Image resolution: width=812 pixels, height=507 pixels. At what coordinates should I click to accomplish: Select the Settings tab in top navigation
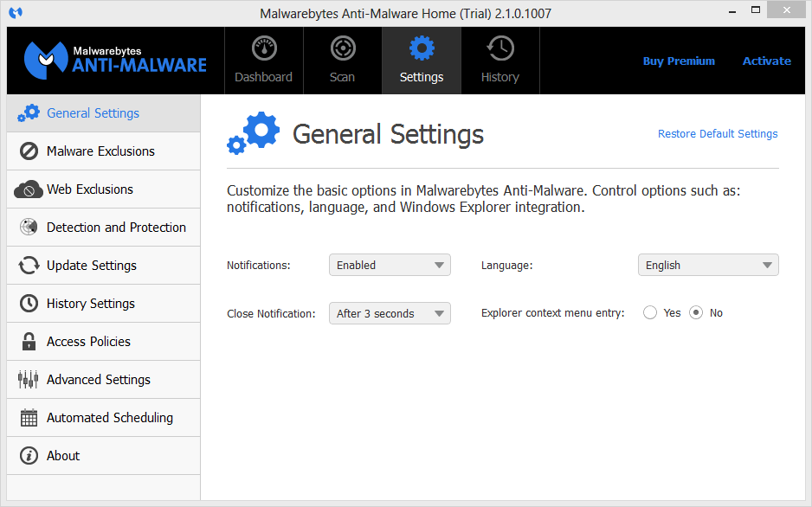coord(422,61)
